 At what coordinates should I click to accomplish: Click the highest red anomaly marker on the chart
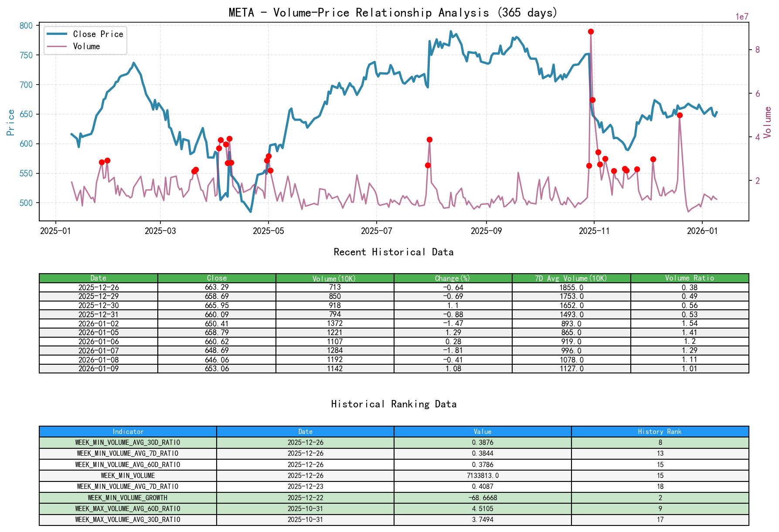click(591, 31)
